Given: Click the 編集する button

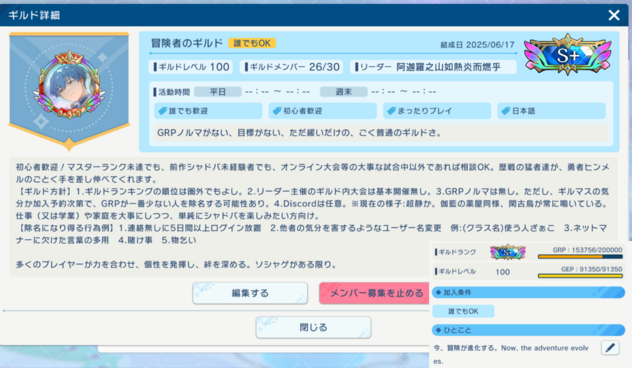Looking at the screenshot, I should [x=250, y=293].
